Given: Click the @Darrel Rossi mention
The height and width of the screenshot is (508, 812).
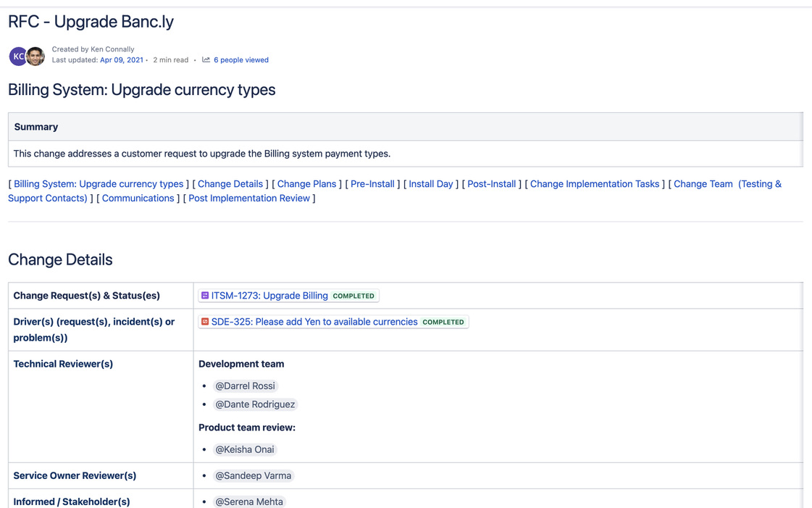Looking at the screenshot, I should tap(245, 386).
